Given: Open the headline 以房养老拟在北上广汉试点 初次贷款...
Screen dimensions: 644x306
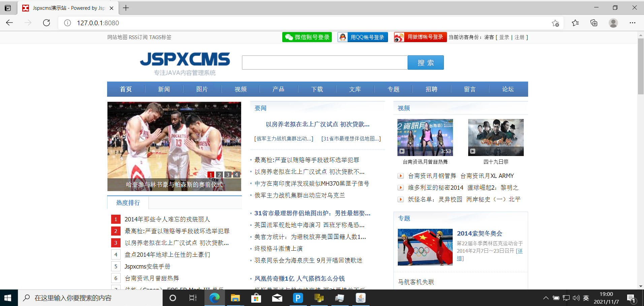Looking at the screenshot, I should click(318, 124).
